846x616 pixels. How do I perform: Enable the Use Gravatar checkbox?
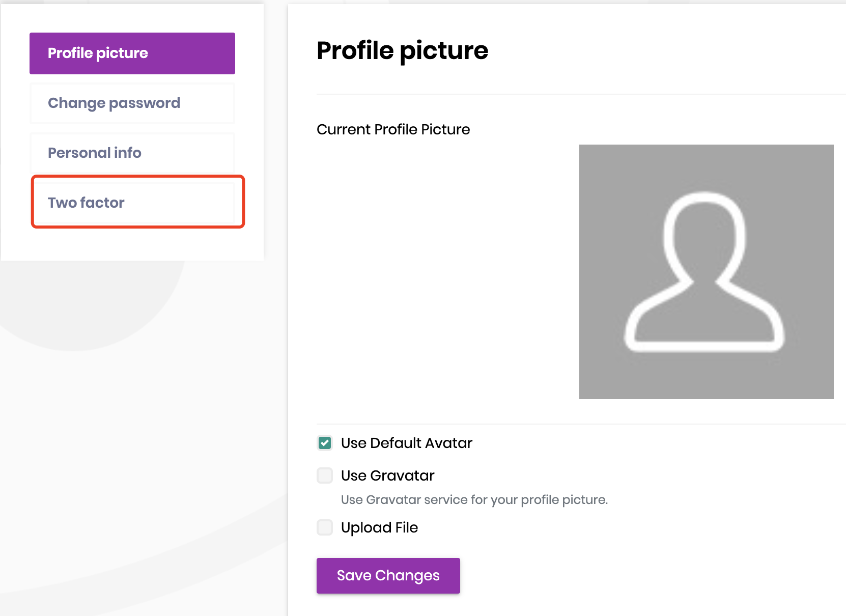325,475
